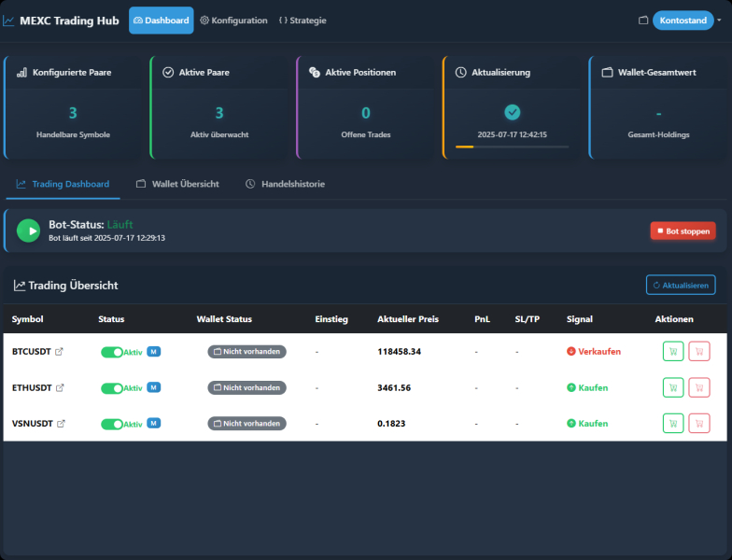Switch to the Wallet Übersicht tab
The image size is (732, 560).
pyautogui.click(x=177, y=184)
